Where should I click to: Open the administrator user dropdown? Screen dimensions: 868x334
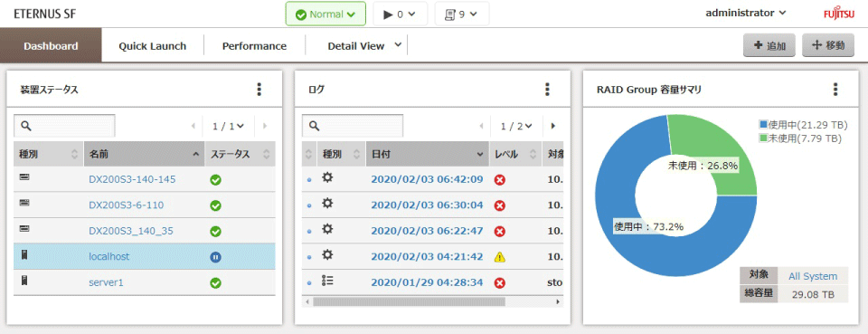pyautogui.click(x=746, y=14)
